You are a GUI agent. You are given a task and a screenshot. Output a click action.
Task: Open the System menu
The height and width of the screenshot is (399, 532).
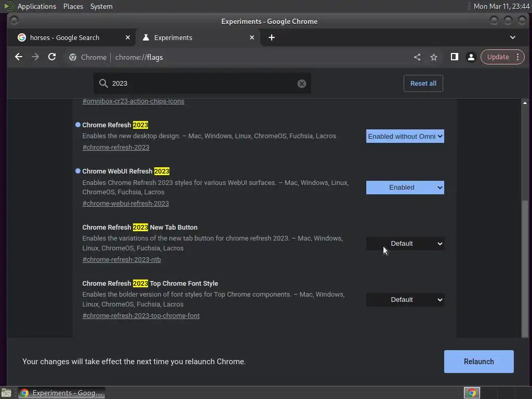[101, 6]
